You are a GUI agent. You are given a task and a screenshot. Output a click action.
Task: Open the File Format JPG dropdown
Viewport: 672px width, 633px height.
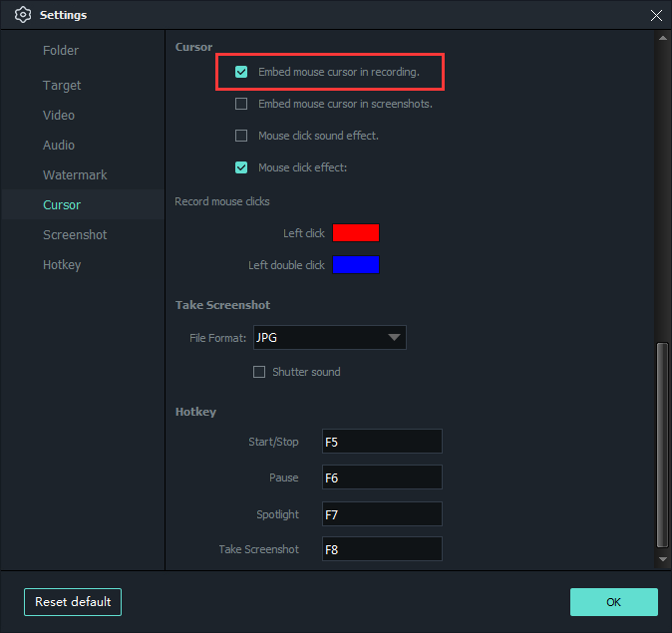(x=329, y=338)
